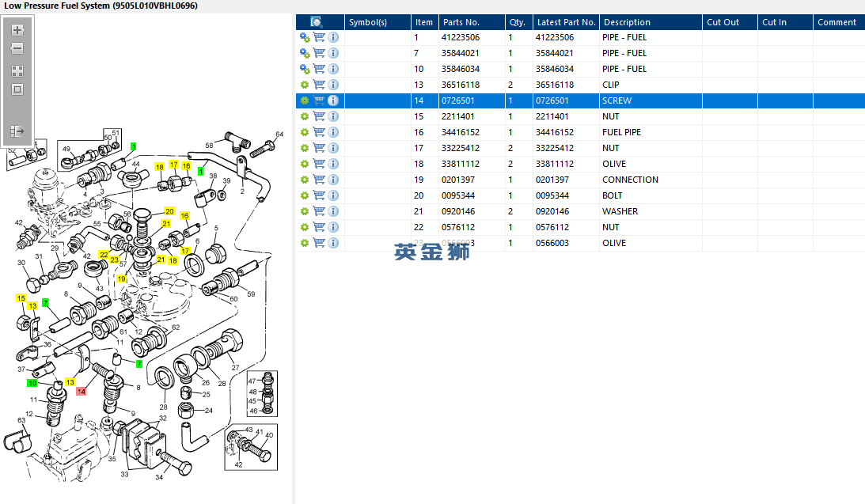The image size is (865, 504).
Task: Sort by Latest Part No. column header
Action: tap(566, 22)
